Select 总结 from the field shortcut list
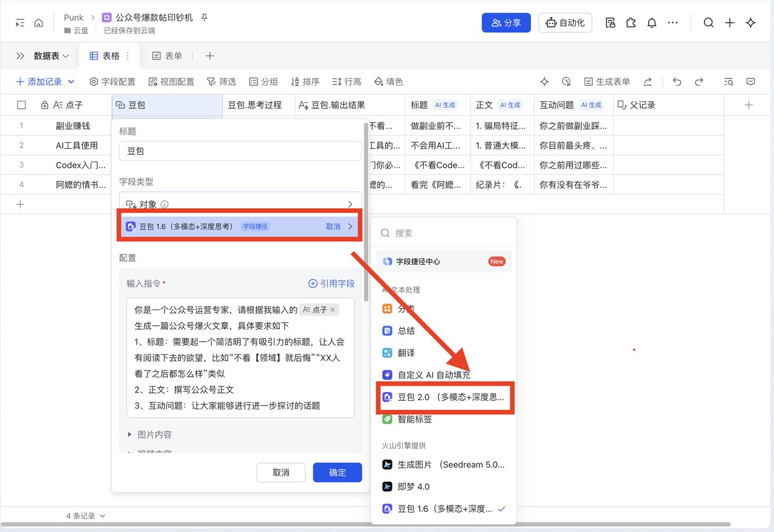The height and width of the screenshot is (532, 774). 444,331
